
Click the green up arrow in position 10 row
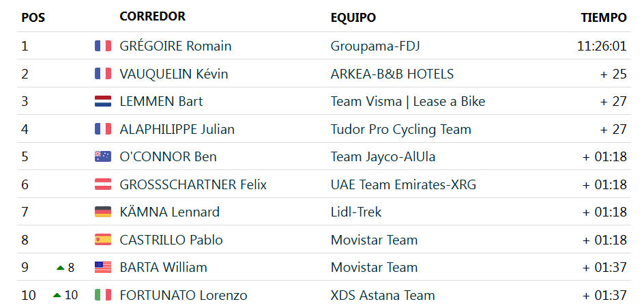57,295
